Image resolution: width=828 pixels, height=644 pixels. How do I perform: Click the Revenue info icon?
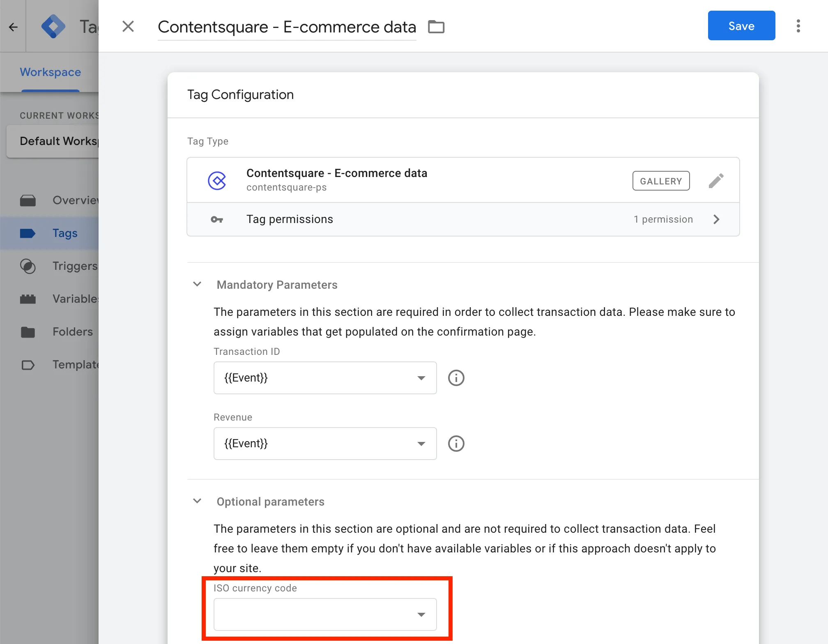coord(456,444)
